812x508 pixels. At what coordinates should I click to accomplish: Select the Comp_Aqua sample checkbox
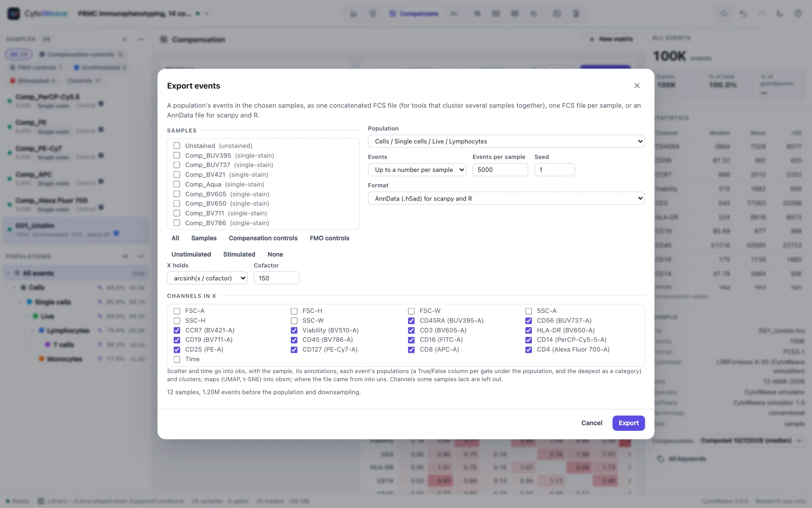(x=177, y=184)
